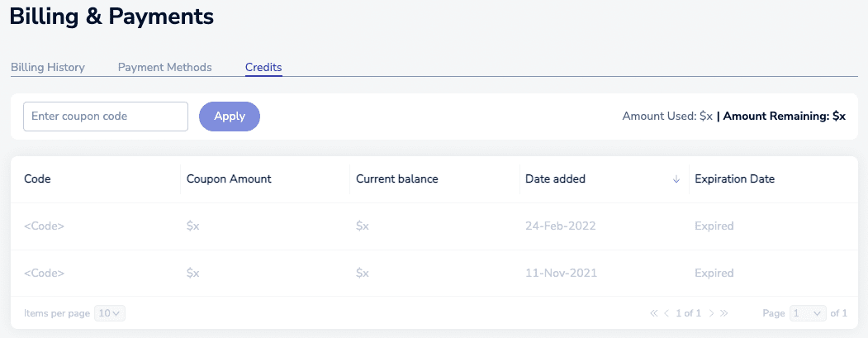Sort by Date added column header
The height and width of the screenshot is (338, 868).
point(555,179)
